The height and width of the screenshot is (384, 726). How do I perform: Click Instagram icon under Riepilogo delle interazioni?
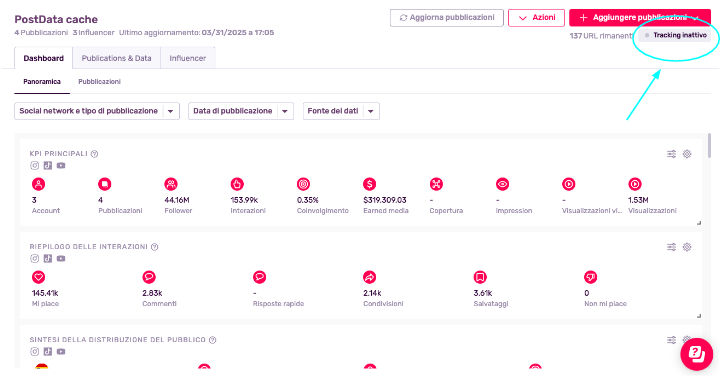click(34, 258)
